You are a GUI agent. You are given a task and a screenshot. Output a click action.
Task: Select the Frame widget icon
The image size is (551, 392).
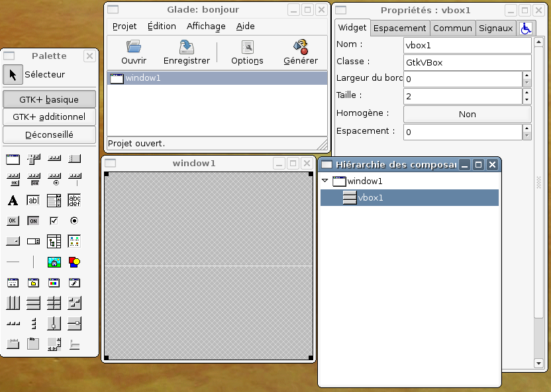33,344
